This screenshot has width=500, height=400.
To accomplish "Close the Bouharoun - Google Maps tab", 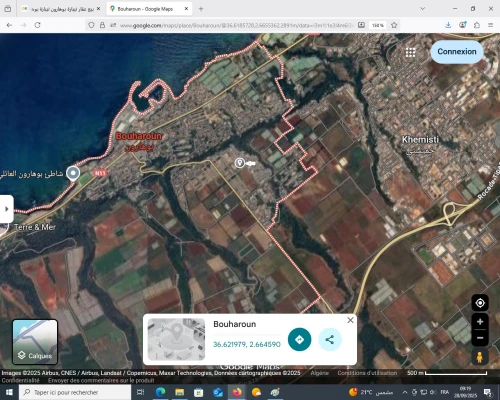I will tap(186, 9).
